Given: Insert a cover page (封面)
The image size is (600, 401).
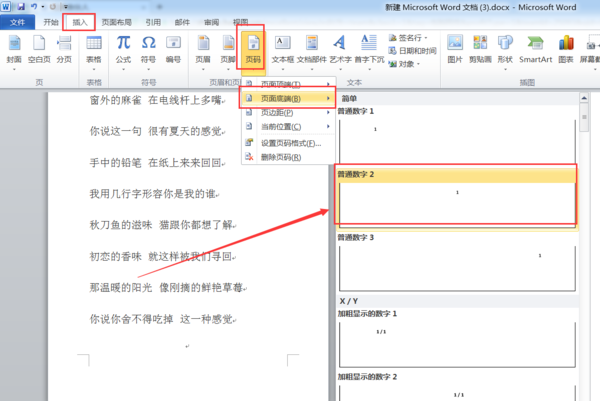Looking at the screenshot, I should tap(14, 52).
